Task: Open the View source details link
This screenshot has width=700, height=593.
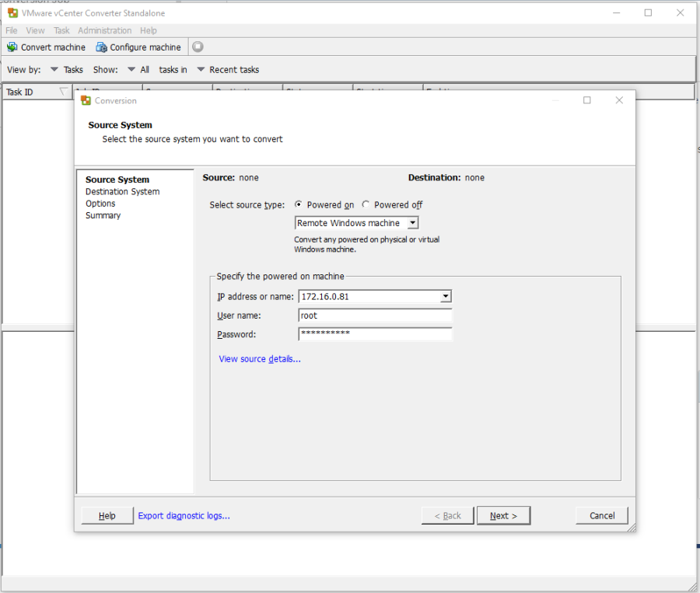Action: point(260,359)
